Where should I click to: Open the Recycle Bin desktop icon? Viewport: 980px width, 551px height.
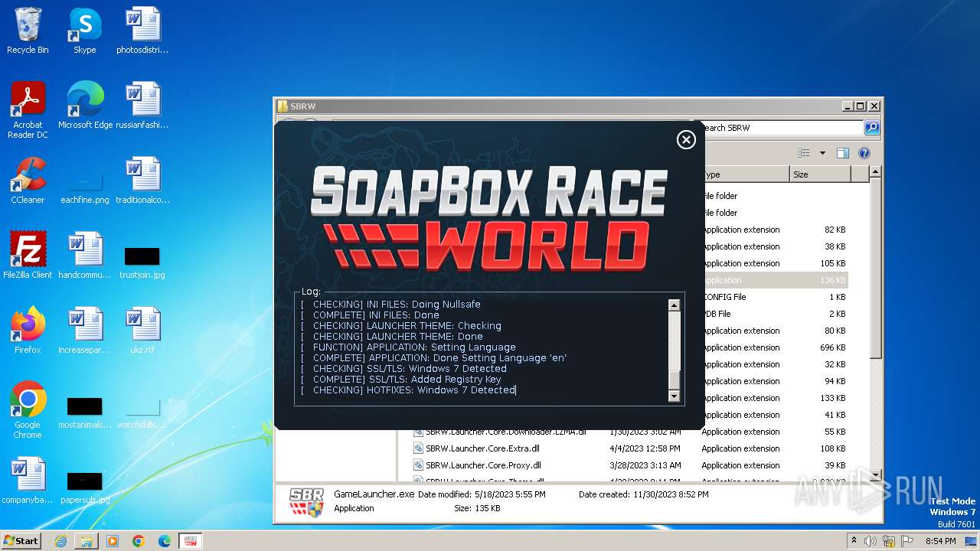[x=28, y=31]
